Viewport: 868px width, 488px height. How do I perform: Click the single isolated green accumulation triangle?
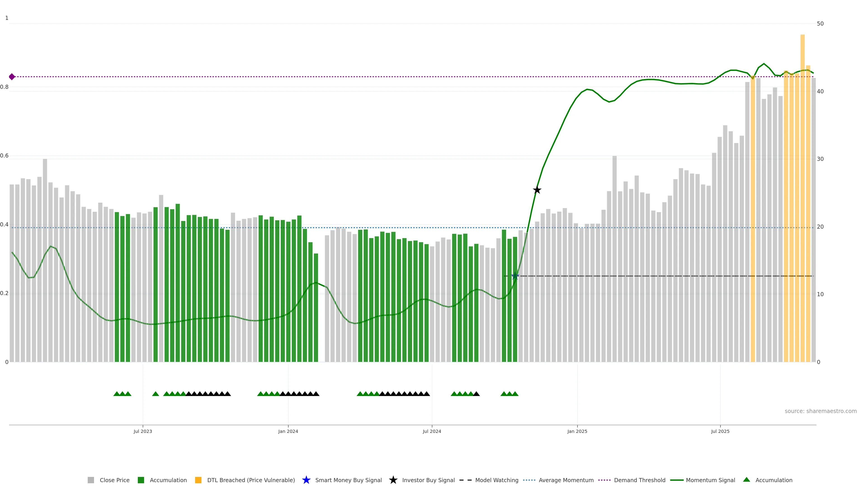[155, 394]
